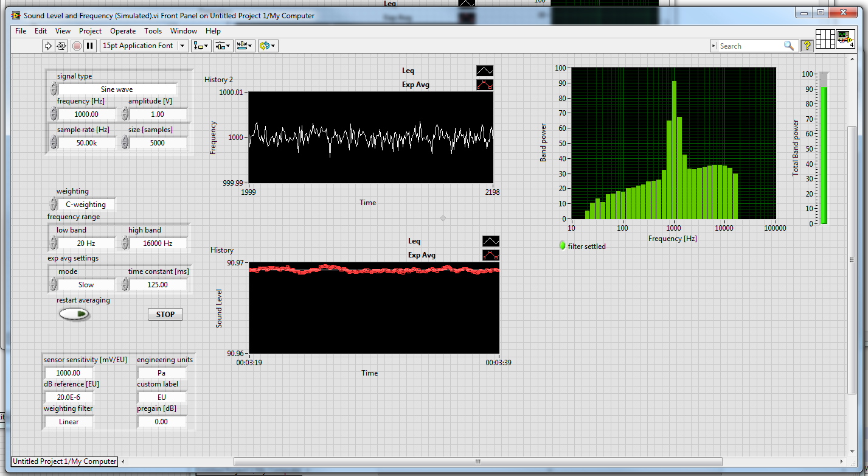
Task: Click the frequency [Hz] input field
Action: click(85, 114)
